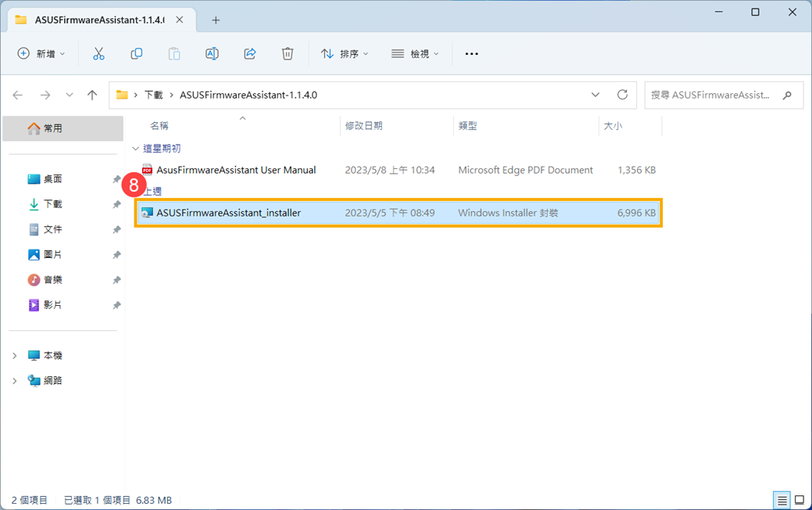
Task: Click the pin icon next to 圖片
Action: coord(116,255)
